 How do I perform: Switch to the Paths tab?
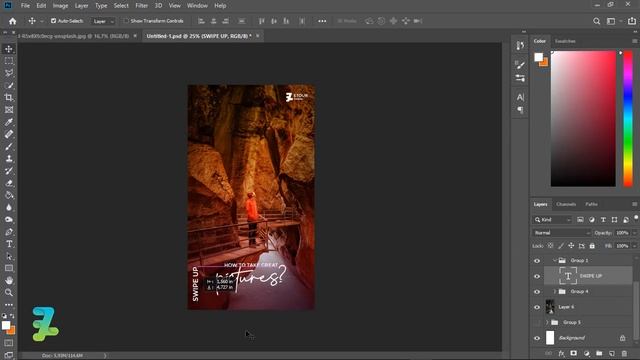(x=591, y=204)
